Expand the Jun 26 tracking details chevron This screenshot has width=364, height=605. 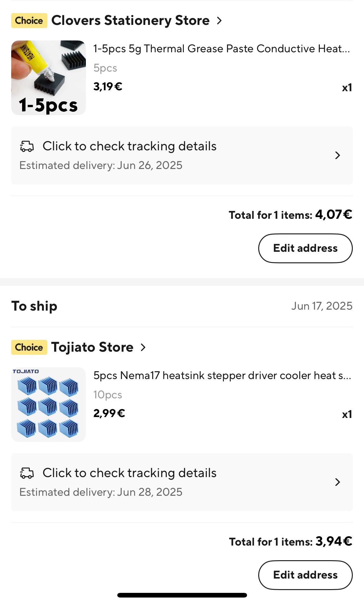coord(338,155)
